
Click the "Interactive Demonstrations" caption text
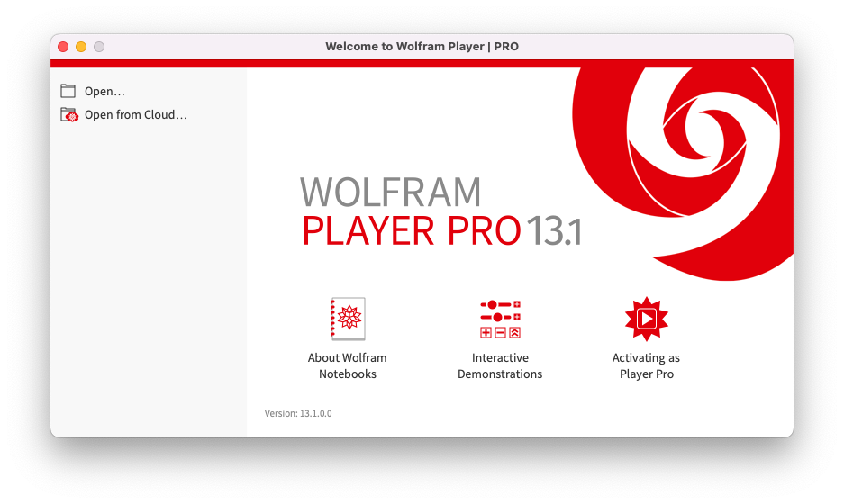pyautogui.click(x=500, y=365)
